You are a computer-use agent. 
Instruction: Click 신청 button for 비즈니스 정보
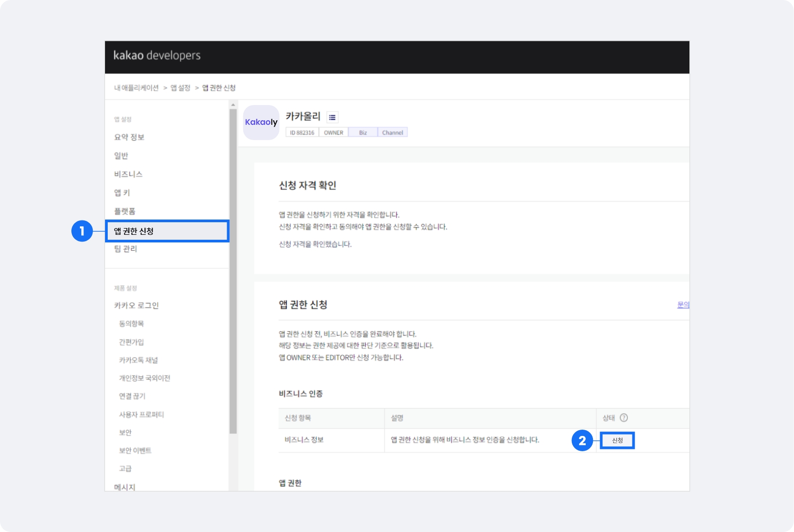[618, 440]
